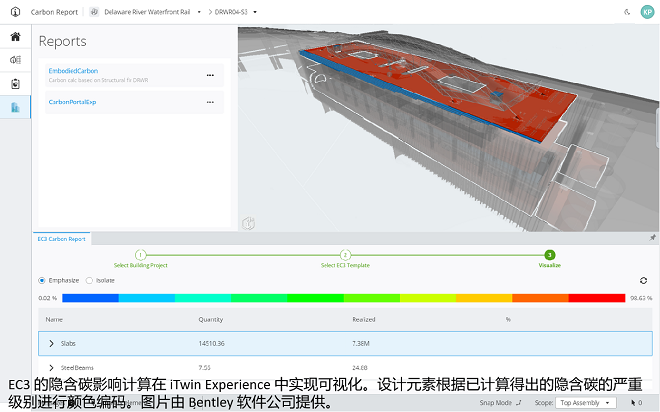
Task: Click the project icon beside Delaware River Waterfront Rail
Action: point(94,12)
